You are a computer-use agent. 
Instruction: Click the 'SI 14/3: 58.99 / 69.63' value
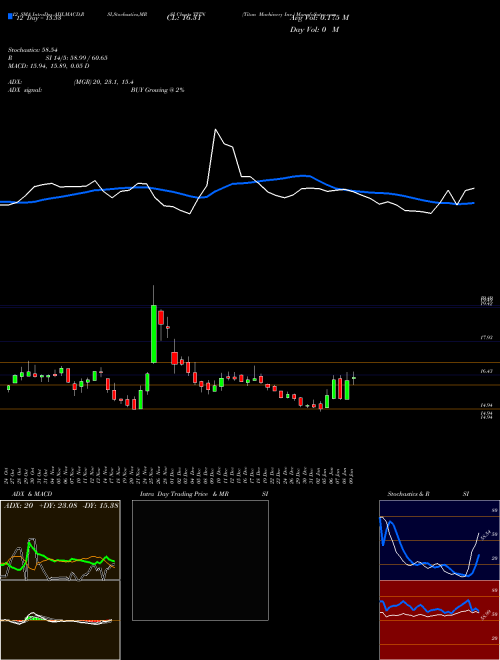(x=77, y=58)
